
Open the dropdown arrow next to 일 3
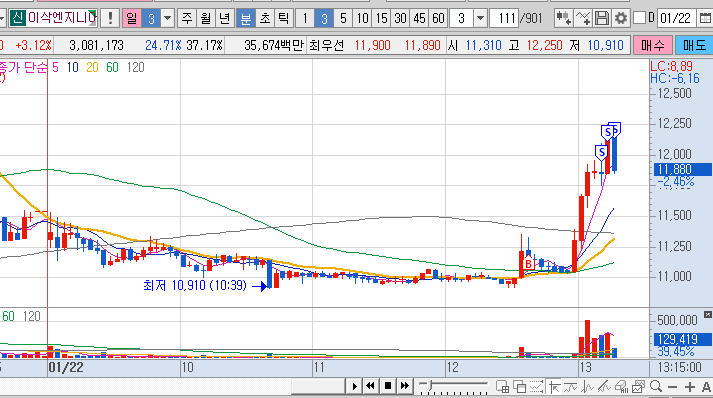point(168,19)
